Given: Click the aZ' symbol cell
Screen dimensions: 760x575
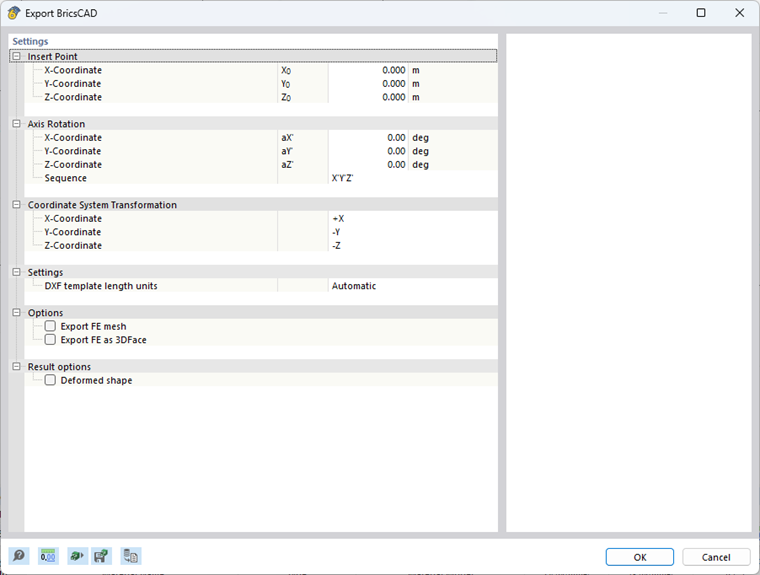Looking at the screenshot, I should pyautogui.click(x=302, y=164).
